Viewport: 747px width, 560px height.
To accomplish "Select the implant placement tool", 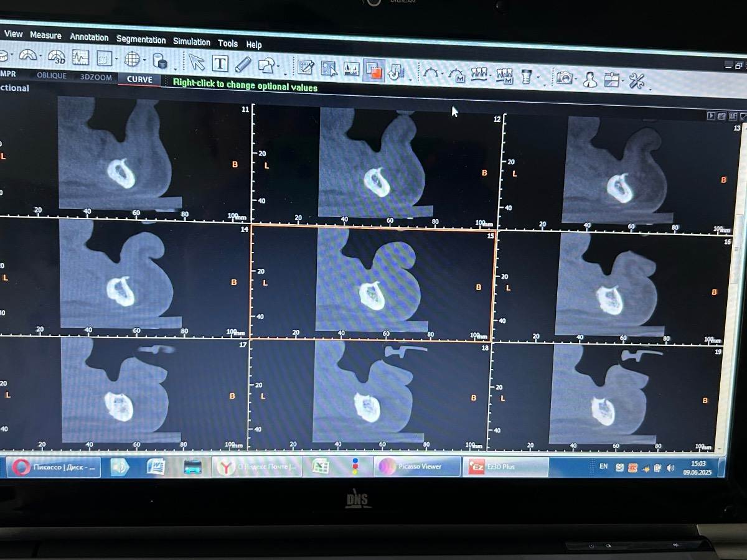I will click(x=526, y=77).
